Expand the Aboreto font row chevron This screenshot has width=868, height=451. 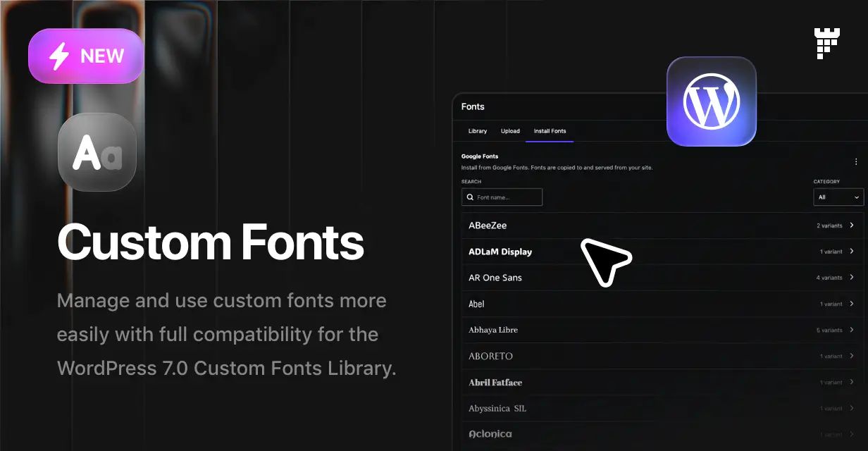(852, 356)
